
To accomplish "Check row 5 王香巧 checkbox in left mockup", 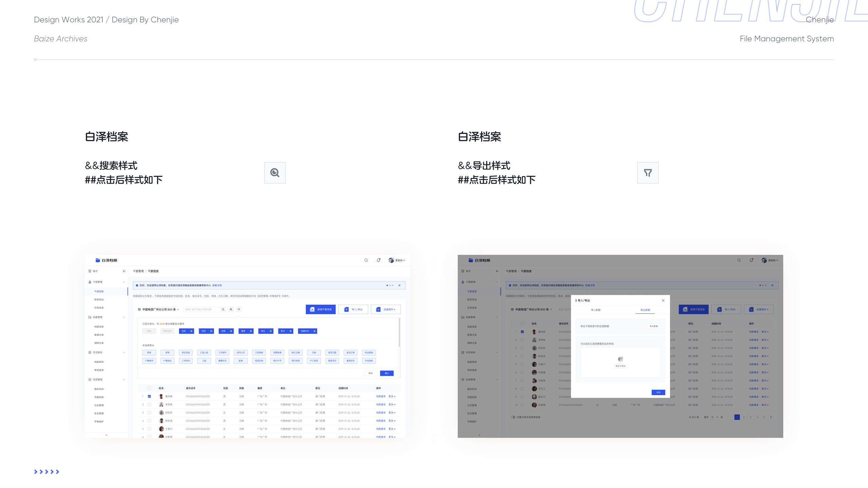I will tap(149, 429).
